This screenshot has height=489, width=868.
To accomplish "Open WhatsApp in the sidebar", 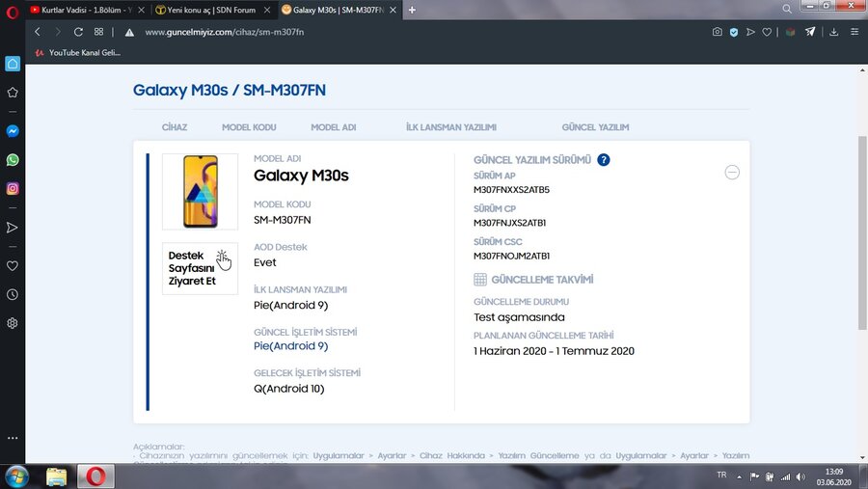I will click(x=13, y=160).
